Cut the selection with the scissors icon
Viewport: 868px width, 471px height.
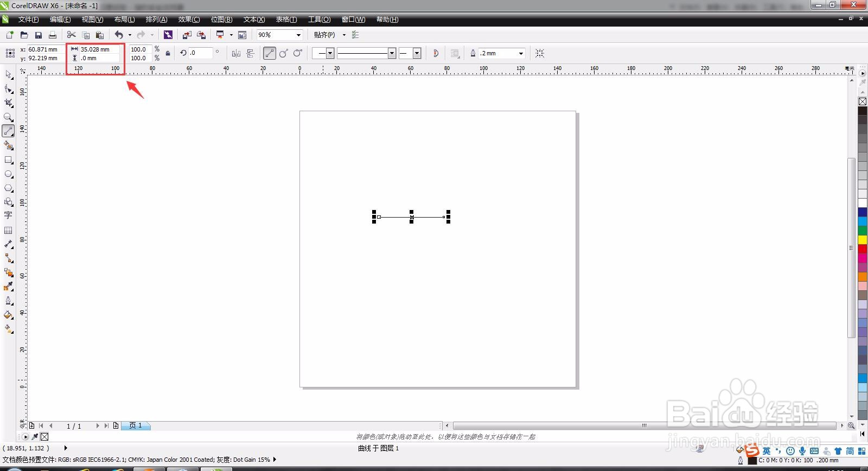coord(71,35)
